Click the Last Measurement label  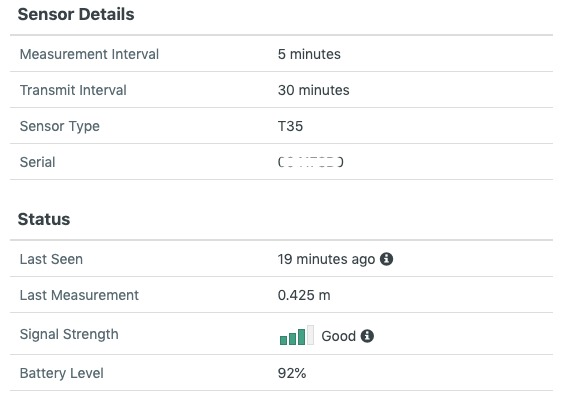point(79,295)
